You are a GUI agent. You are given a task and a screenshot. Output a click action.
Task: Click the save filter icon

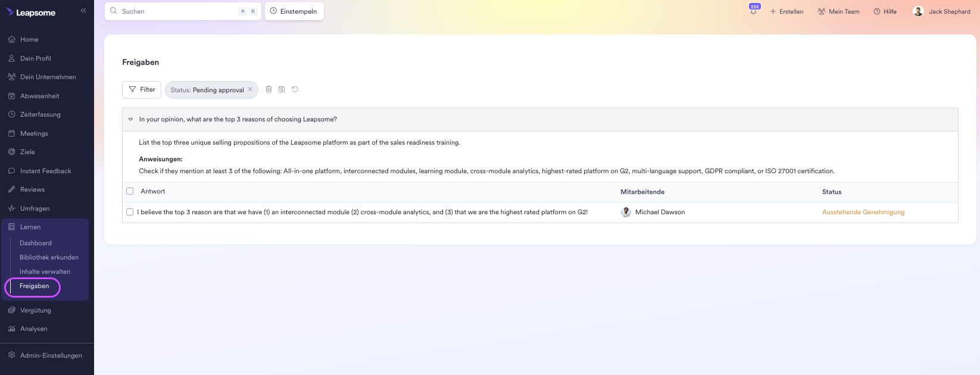(282, 89)
